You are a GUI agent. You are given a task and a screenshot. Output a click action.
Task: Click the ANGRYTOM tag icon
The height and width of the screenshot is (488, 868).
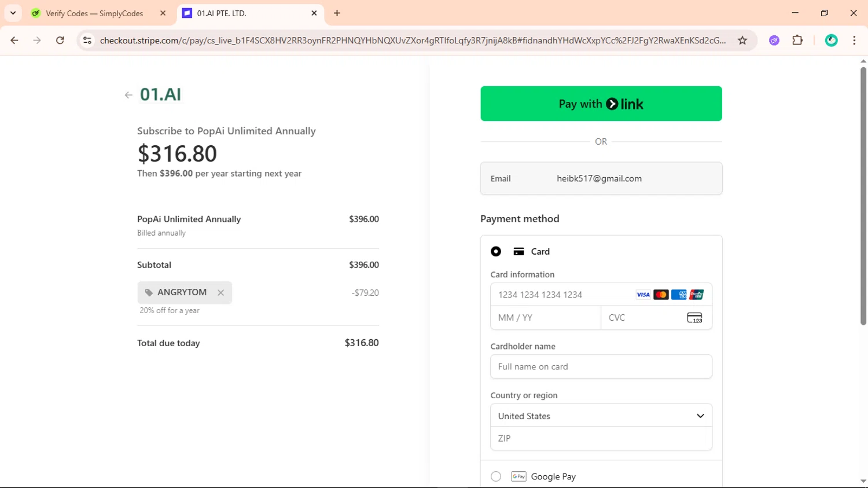[149, 292]
